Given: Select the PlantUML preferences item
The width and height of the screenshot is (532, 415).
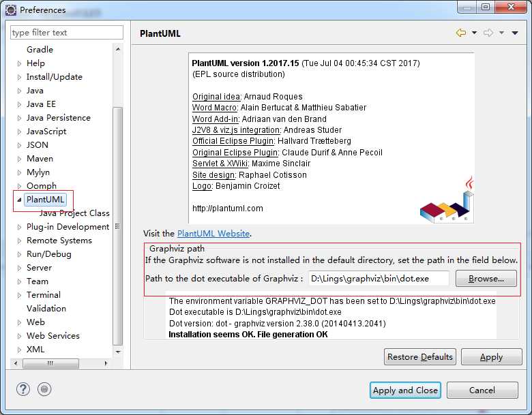Looking at the screenshot, I should (45, 200).
